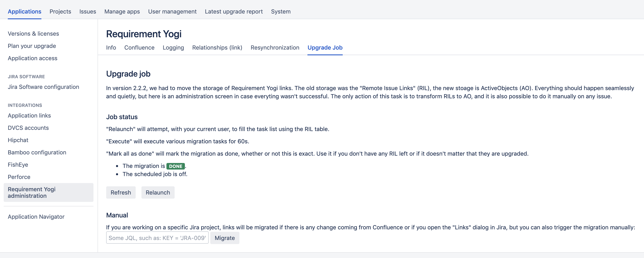Open Bamboo configuration settings

(x=37, y=152)
